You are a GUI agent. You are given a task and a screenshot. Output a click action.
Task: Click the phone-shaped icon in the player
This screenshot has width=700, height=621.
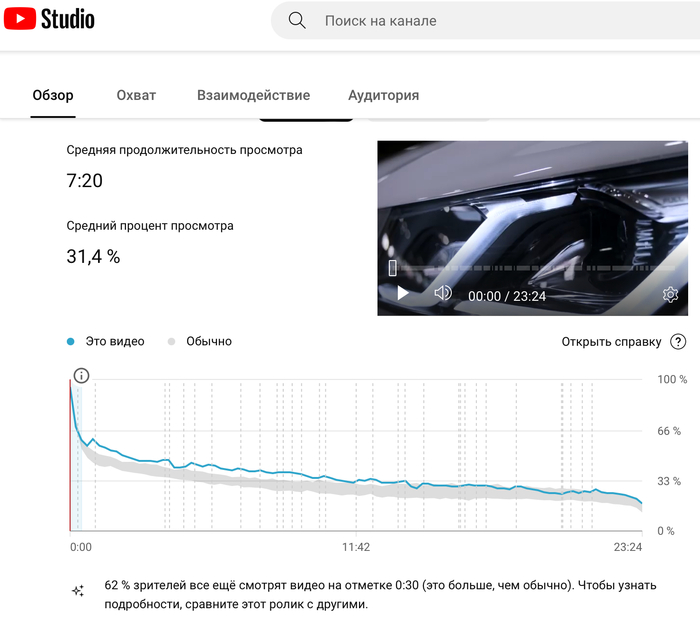tap(393, 268)
